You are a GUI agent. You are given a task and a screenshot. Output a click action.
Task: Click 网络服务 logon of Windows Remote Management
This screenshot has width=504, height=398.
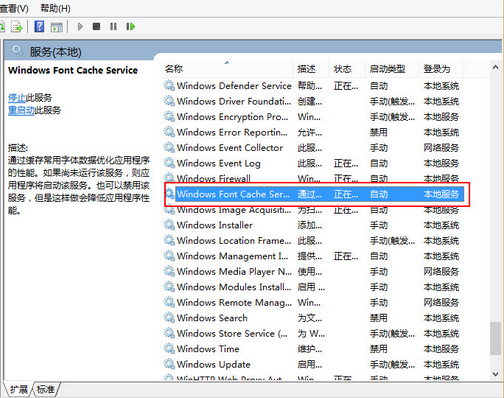[441, 302]
